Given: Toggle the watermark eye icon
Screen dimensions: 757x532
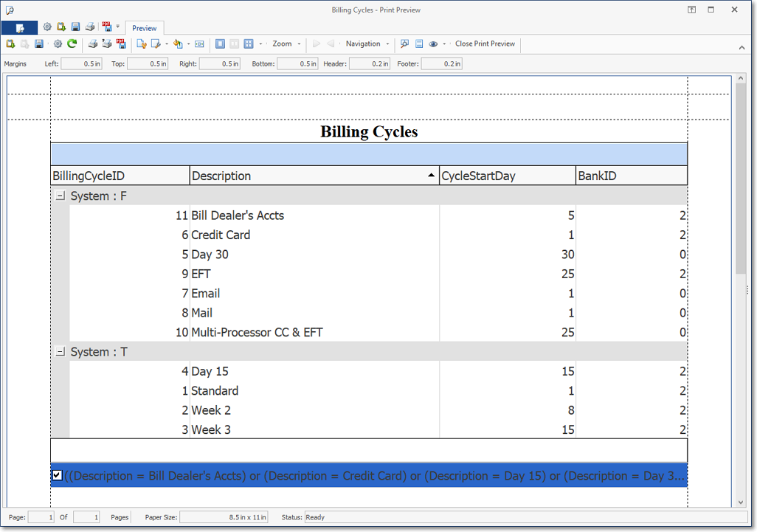Looking at the screenshot, I should tap(432, 44).
